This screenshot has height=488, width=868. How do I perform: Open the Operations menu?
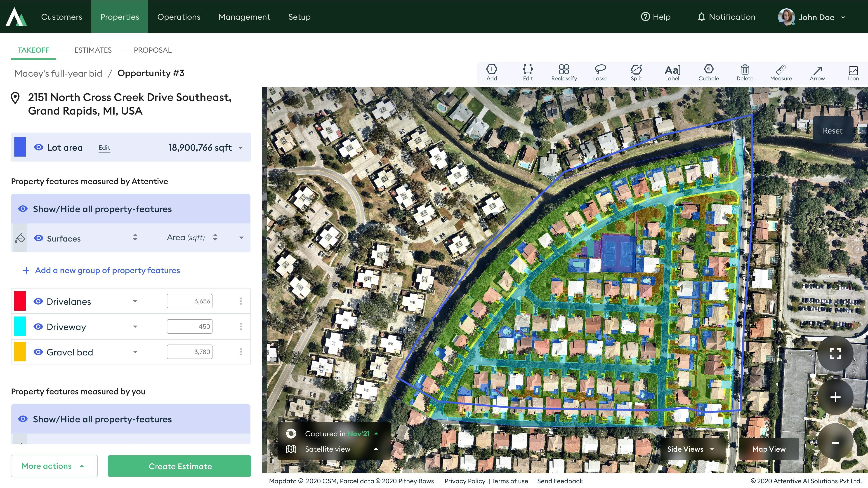[179, 17]
